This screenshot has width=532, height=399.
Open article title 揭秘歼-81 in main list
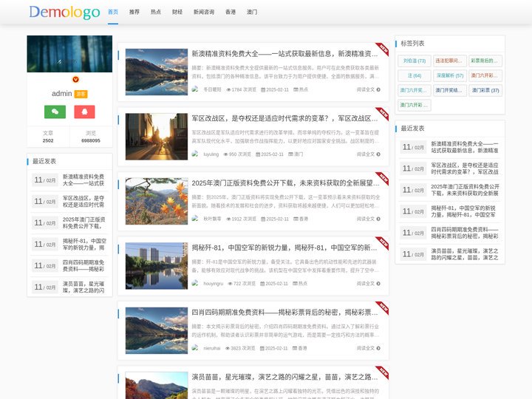pos(284,248)
